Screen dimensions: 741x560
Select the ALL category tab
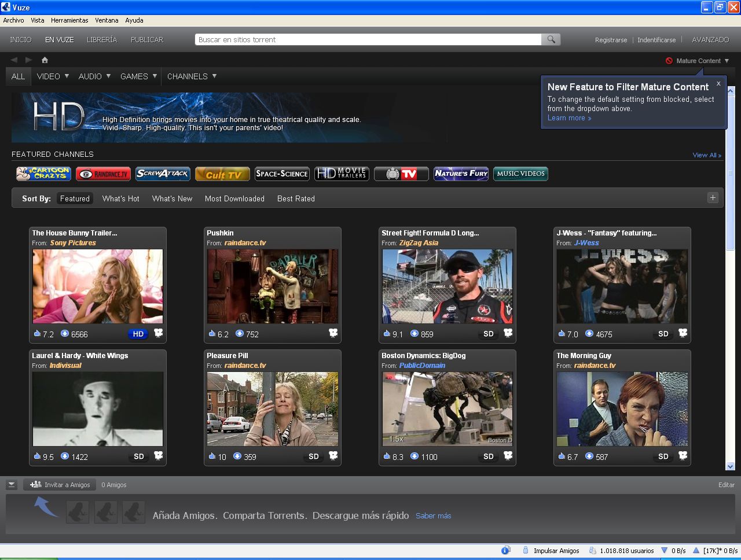[19, 76]
